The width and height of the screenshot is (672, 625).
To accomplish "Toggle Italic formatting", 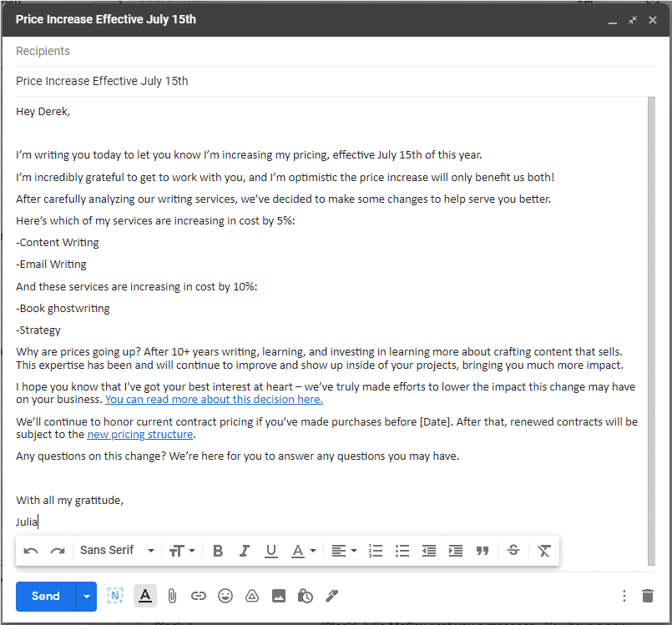I will (x=245, y=551).
